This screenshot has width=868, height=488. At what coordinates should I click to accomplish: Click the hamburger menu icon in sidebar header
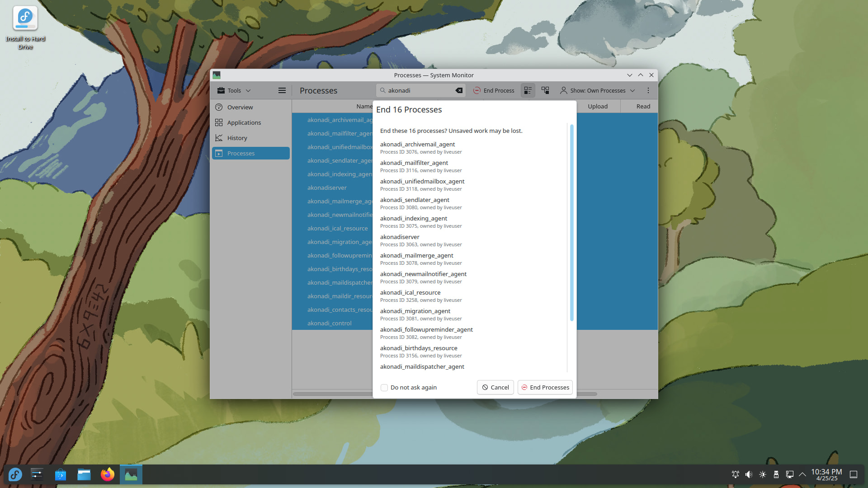tap(282, 90)
